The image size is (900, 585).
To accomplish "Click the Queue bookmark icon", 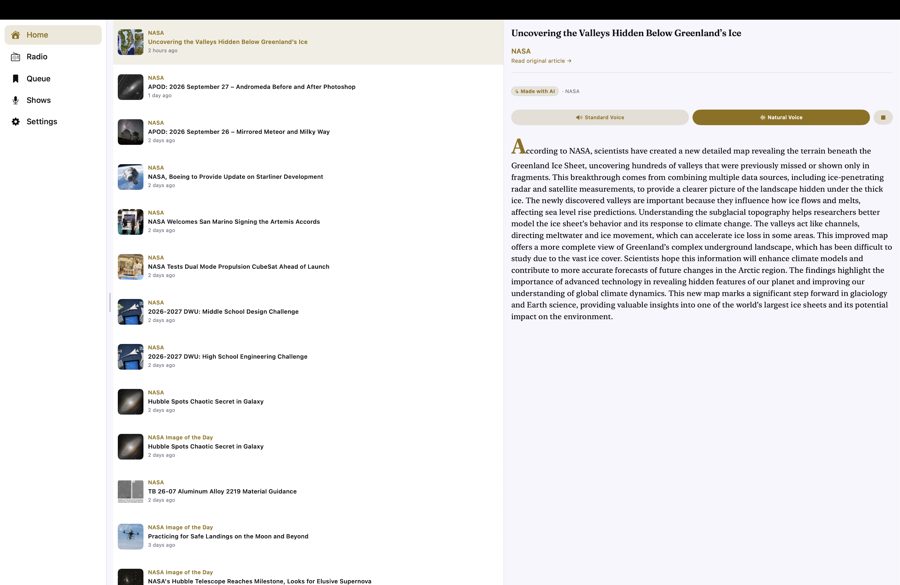I will (x=15, y=79).
